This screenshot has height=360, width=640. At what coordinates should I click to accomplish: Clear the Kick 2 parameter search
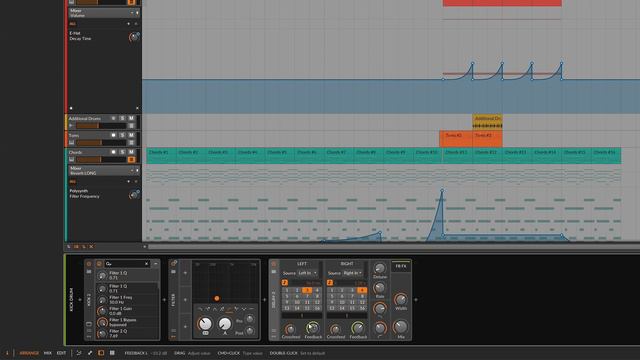[147, 264]
